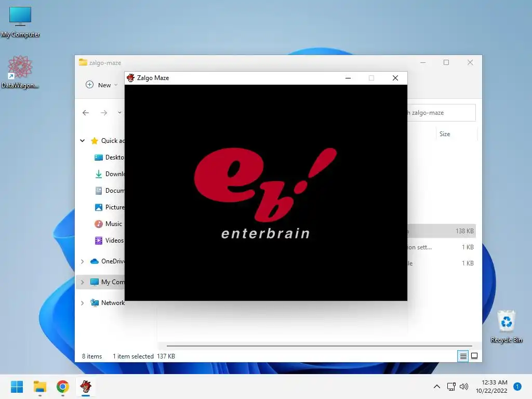Open Pictures folder in the sidebar
The image size is (532, 399).
pos(109,207)
